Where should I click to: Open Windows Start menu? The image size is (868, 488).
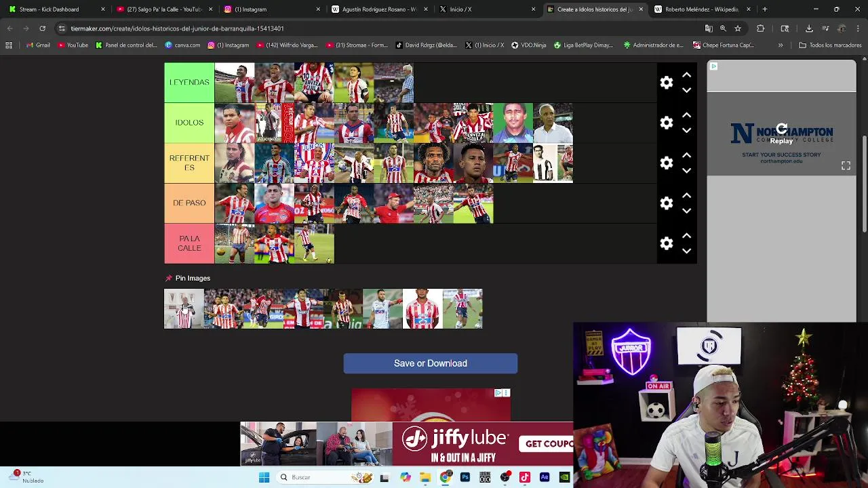[x=264, y=477]
